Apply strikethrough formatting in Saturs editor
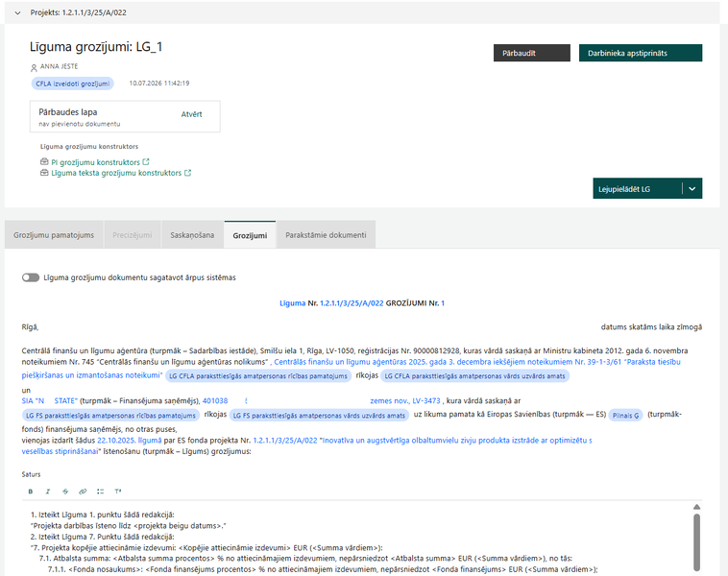Image resolution: width=728 pixels, height=576 pixels. click(65, 492)
